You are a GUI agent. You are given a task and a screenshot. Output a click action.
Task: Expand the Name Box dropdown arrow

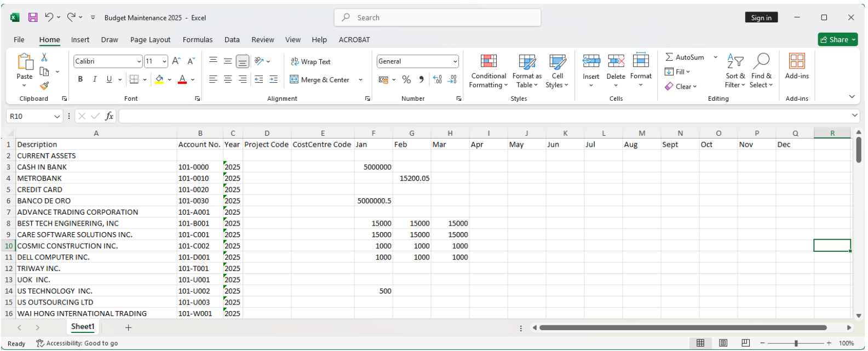coord(57,116)
